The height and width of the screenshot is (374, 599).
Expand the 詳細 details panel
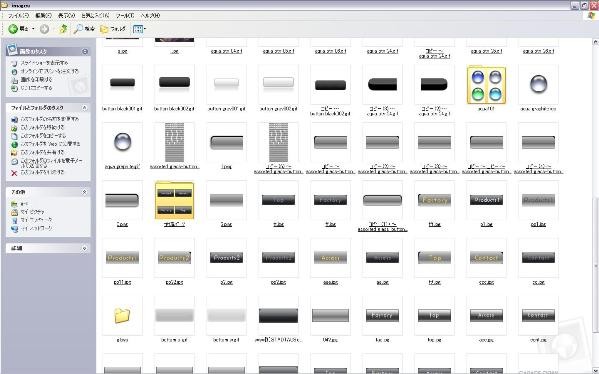[x=85, y=248]
